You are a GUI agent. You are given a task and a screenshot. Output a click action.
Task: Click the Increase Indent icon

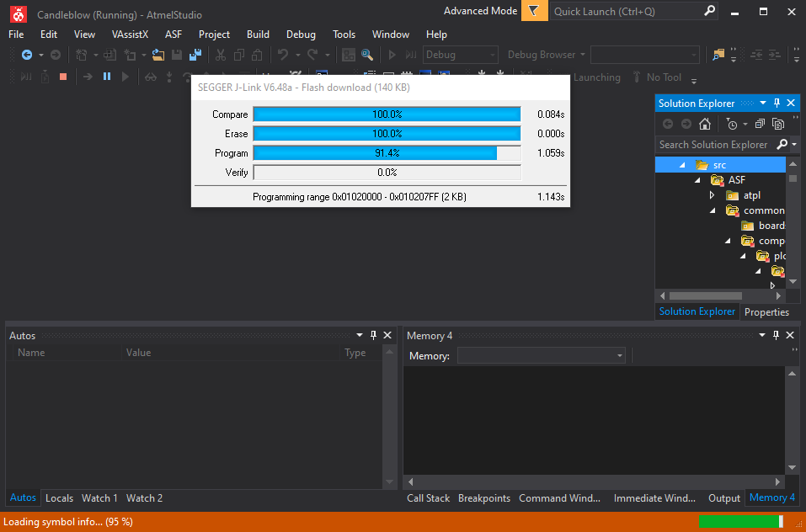(x=775, y=55)
